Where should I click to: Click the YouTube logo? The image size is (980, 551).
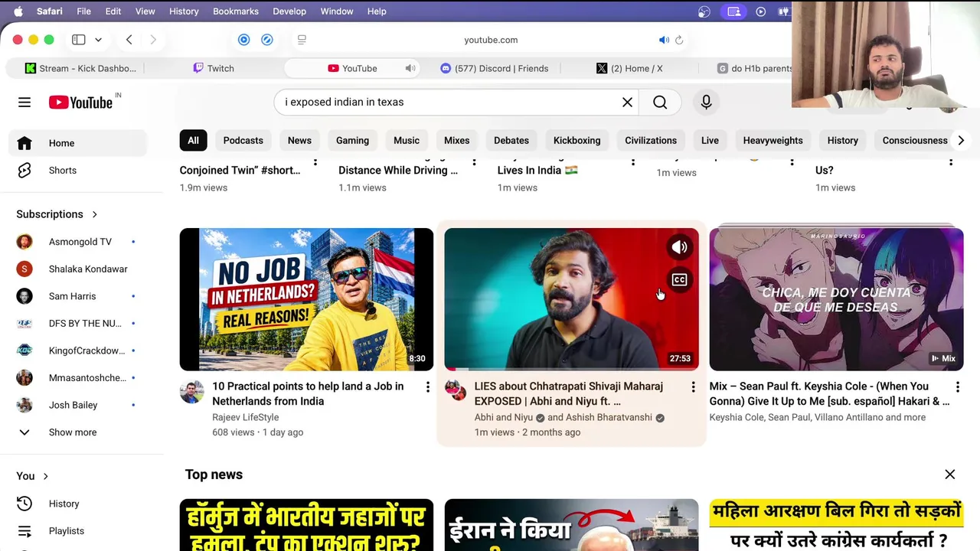(80, 102)
